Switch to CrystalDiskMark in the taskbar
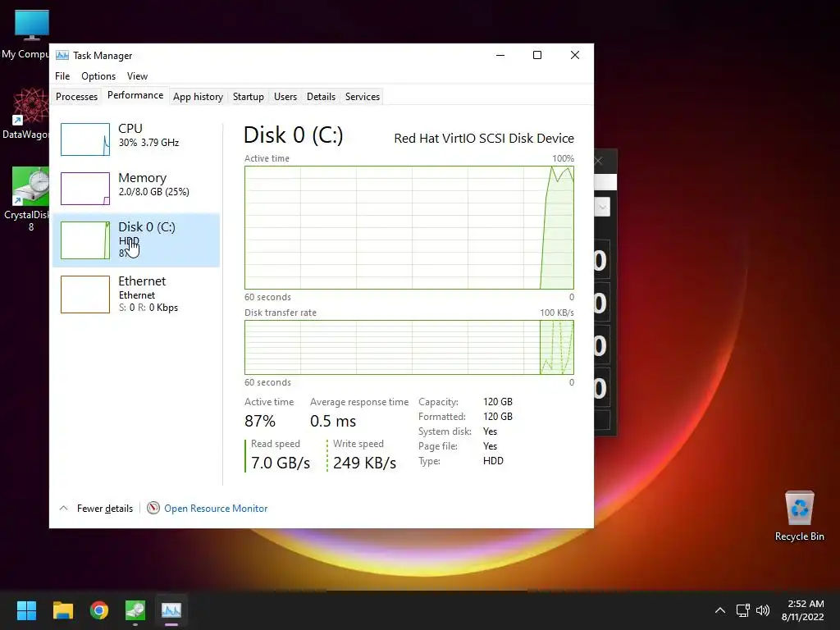The width and height of the screenshot is (840, 630). click(135, 610)
